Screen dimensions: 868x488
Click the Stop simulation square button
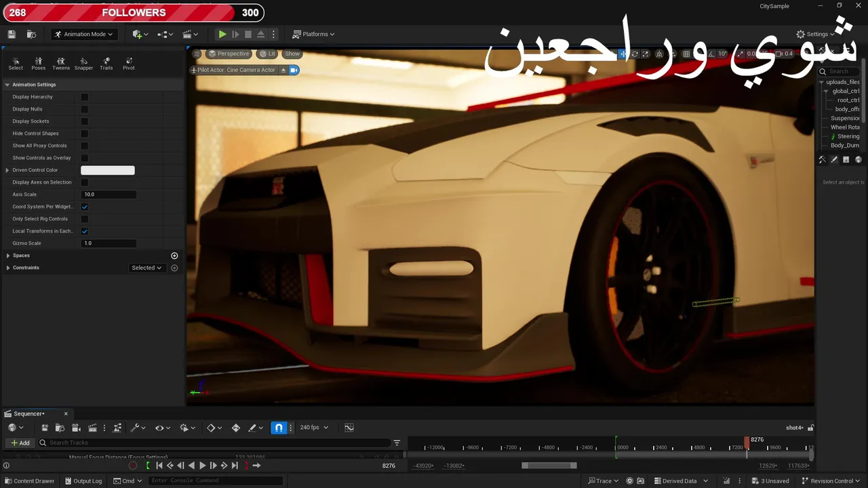248,34
